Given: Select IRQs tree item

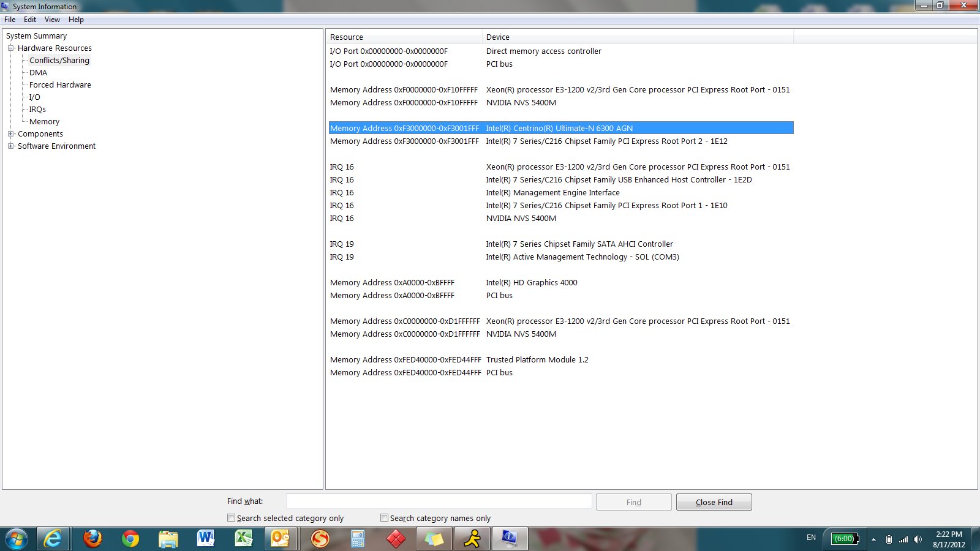Looking at the screenshot, I should tap(37, 109).
